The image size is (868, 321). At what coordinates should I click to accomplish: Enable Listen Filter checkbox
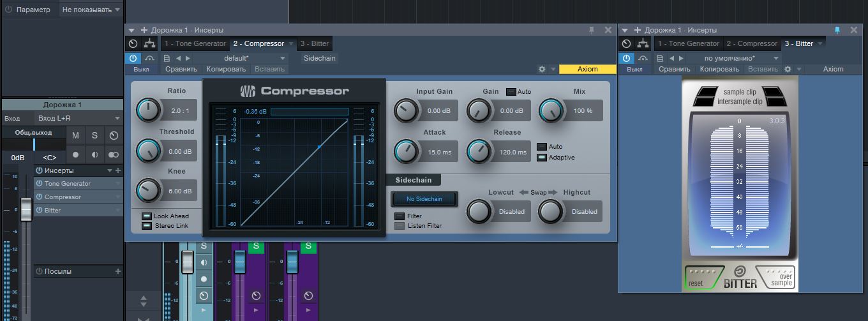pos(400,226)
